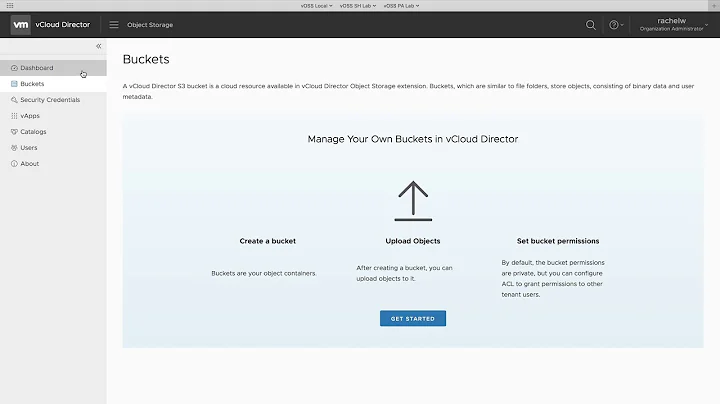Click the Set bucket permissions heading
720x404 pixels.
pos(558,241)
